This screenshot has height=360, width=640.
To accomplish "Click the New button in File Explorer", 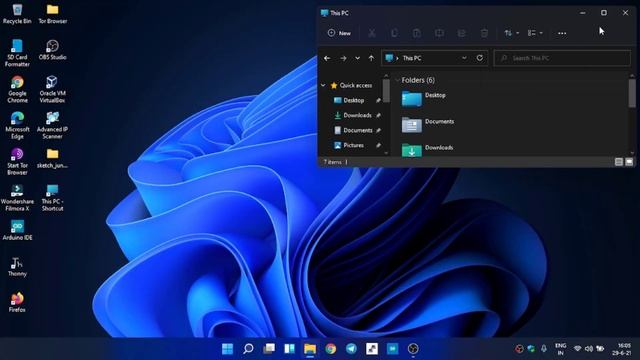I will tap(339, 33).
